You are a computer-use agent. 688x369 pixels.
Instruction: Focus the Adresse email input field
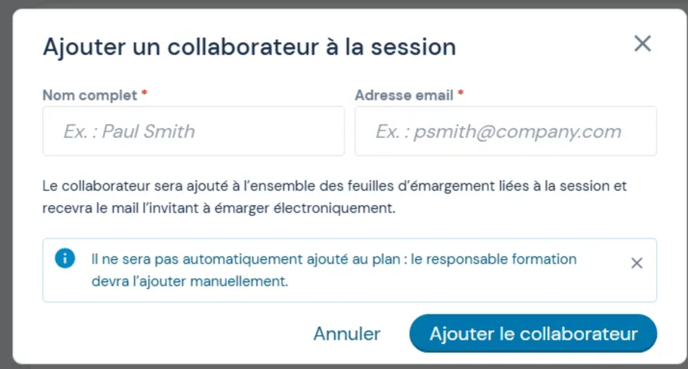click(505, 131)
